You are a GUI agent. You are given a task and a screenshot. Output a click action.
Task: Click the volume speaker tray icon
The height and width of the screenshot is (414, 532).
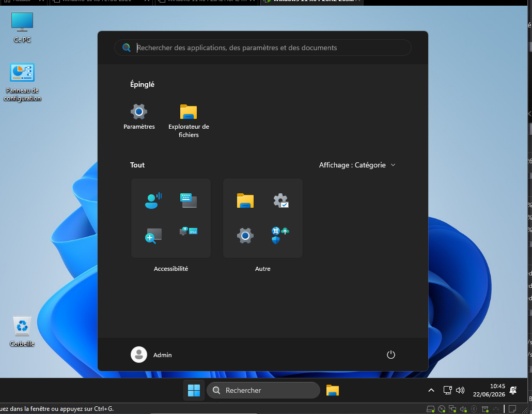click(x=460, y=390)
